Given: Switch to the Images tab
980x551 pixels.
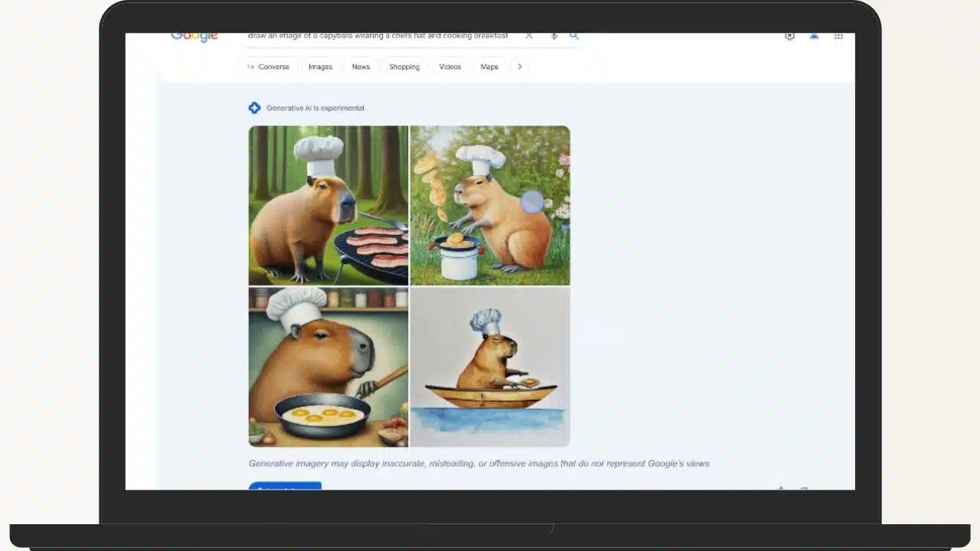Looking at the screenshot, I should [x=320, y=67].
